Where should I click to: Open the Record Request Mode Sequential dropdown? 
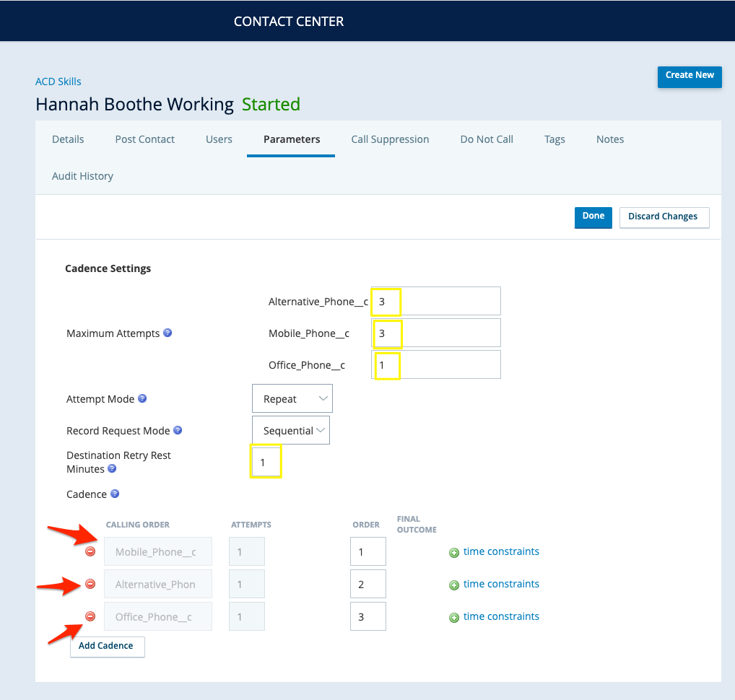click(x=291, y=431)
